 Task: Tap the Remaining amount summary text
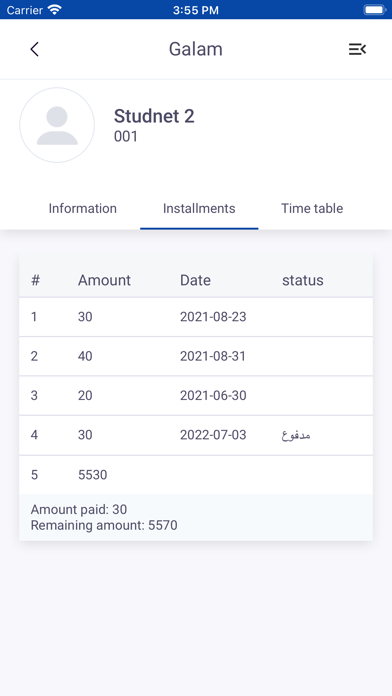104,526
